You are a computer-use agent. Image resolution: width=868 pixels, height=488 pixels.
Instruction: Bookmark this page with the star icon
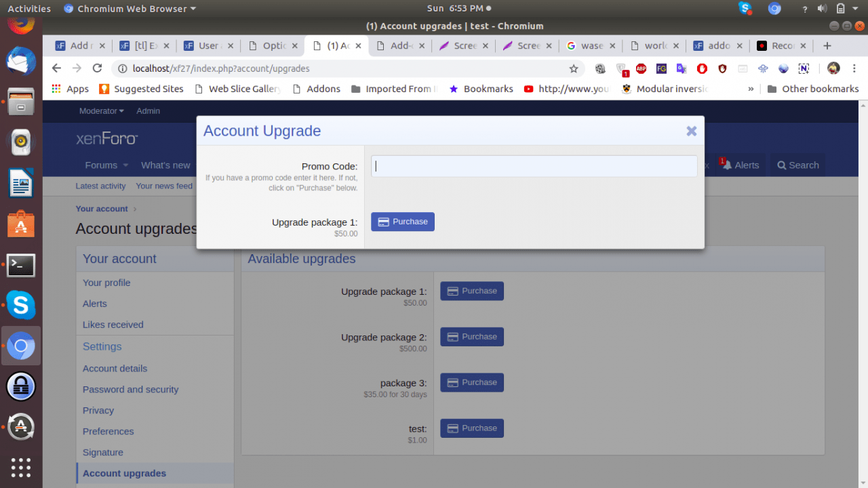point(574,68)
